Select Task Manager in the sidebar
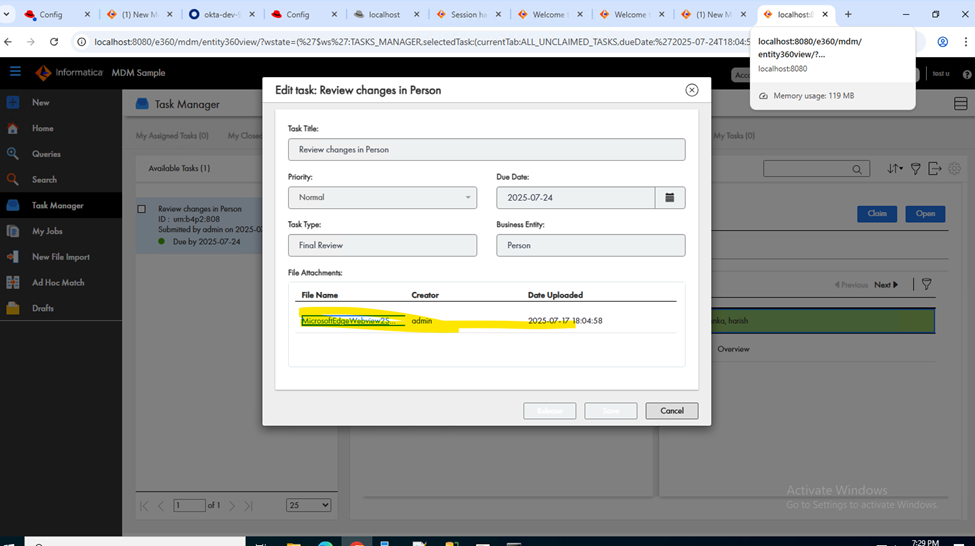This screenshot has height=546, width=975. (x=57, y=205)
